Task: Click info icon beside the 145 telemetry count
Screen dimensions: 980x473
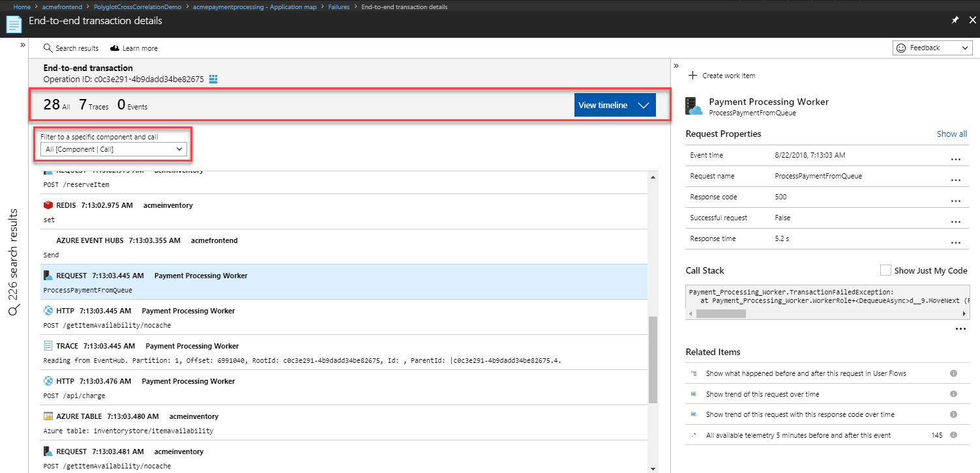Action: (x=953, y=435)
